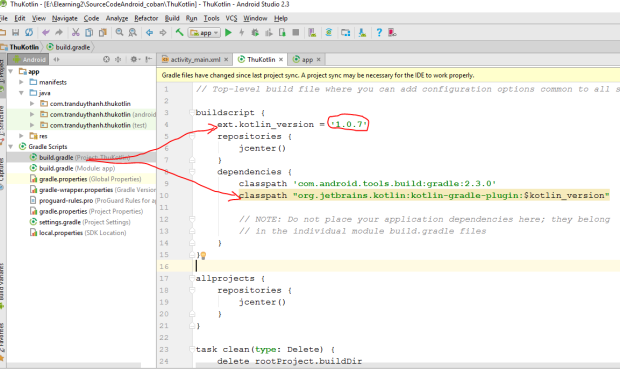Close the app editor tab
This screenshot has height=369, width=620.
(318, 59)
